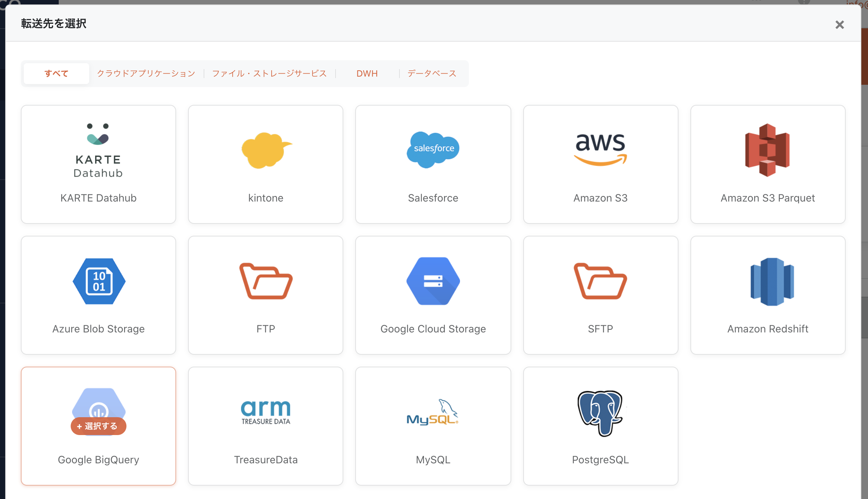Pick the PostgreSQL elephant logo
Image resolution: width=868 pixels, height=499 pixels.
[600, 413]
